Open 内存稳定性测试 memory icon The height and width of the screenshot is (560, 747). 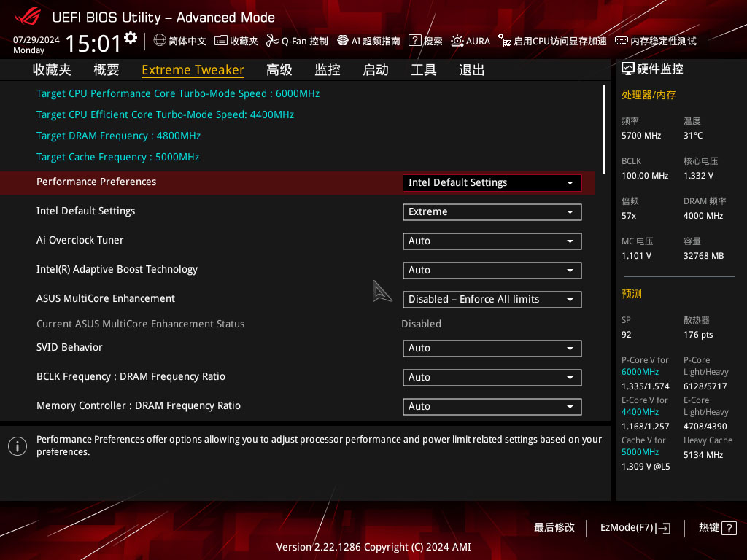622,41
